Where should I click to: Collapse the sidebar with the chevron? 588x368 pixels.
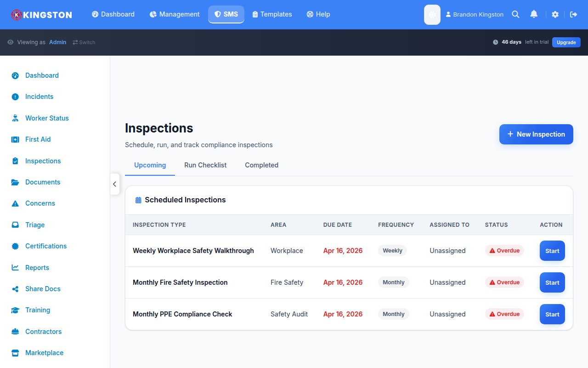tap(115, 184)
